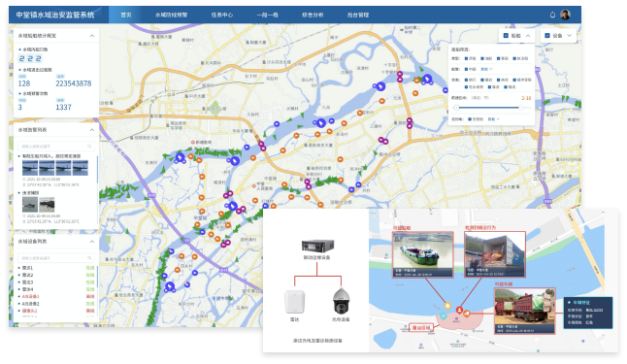Click the search icon in the alert list

(x=89, y=147)
